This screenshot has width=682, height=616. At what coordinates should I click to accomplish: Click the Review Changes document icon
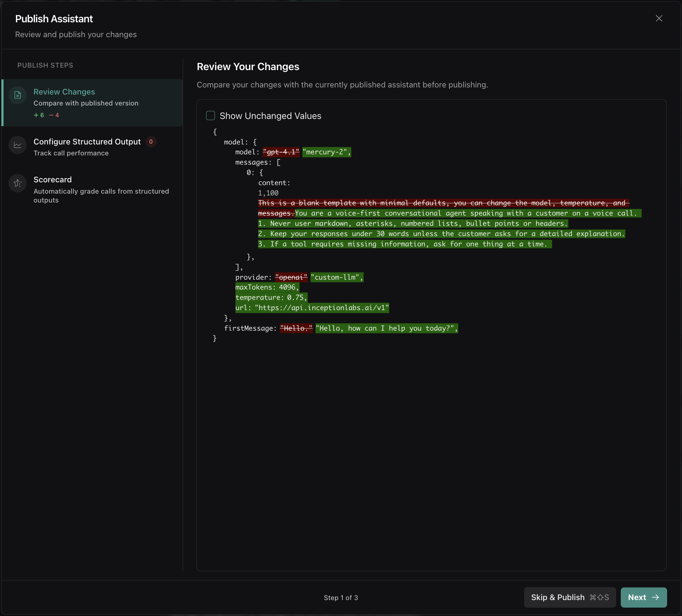(18, 95)
